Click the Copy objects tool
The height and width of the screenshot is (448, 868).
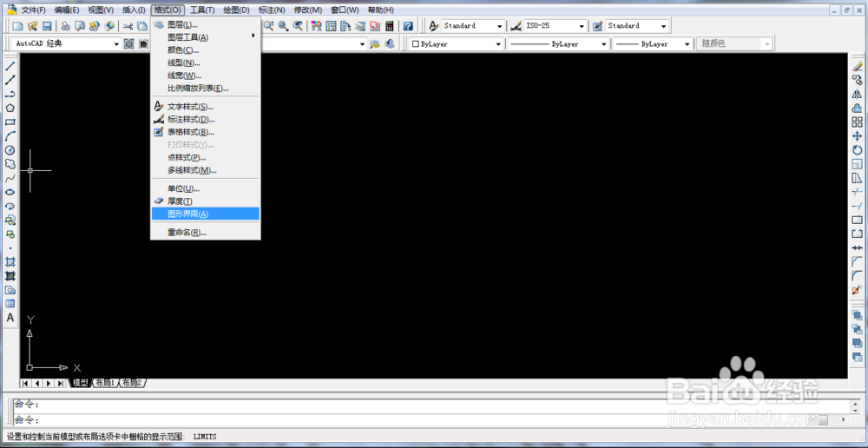tap(857, 80)
